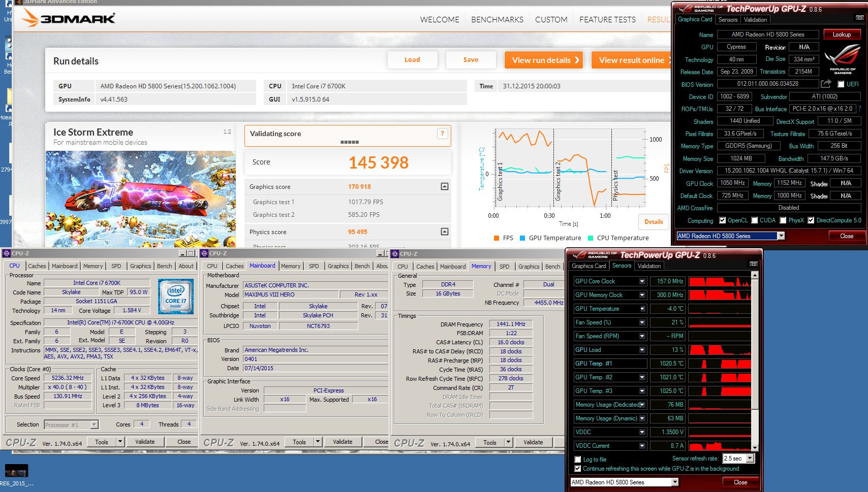Screen dimensions: 868x492
Task: Open the GPU Core Clock sensor dropdown
Action: coord(642,281)
